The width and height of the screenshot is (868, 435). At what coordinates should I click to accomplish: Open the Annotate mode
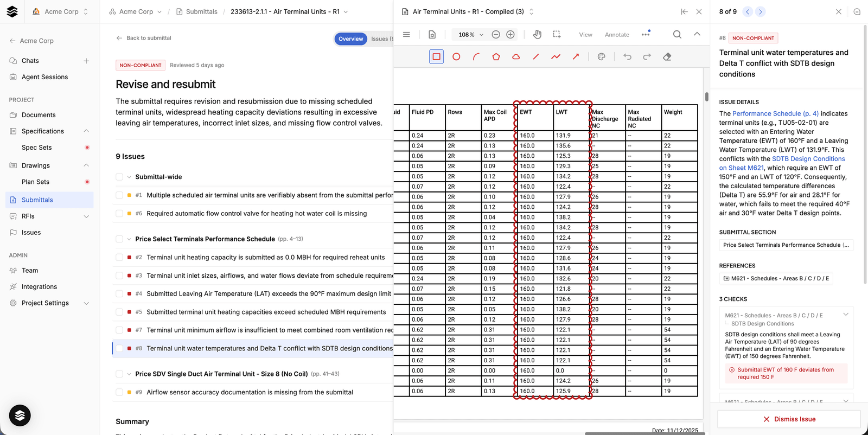click(x=617, y=35)
